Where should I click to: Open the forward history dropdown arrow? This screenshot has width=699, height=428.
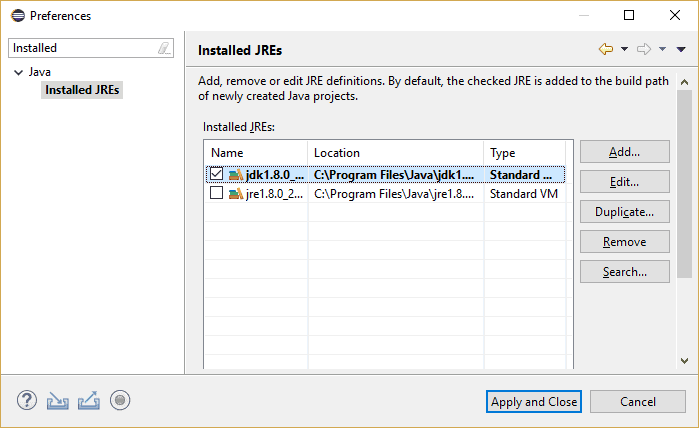[662, 49]
